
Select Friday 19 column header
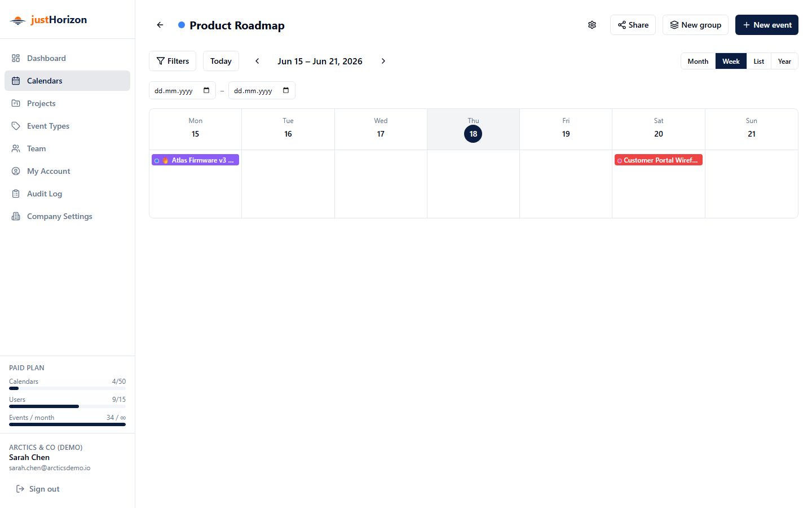coord(566,129)
